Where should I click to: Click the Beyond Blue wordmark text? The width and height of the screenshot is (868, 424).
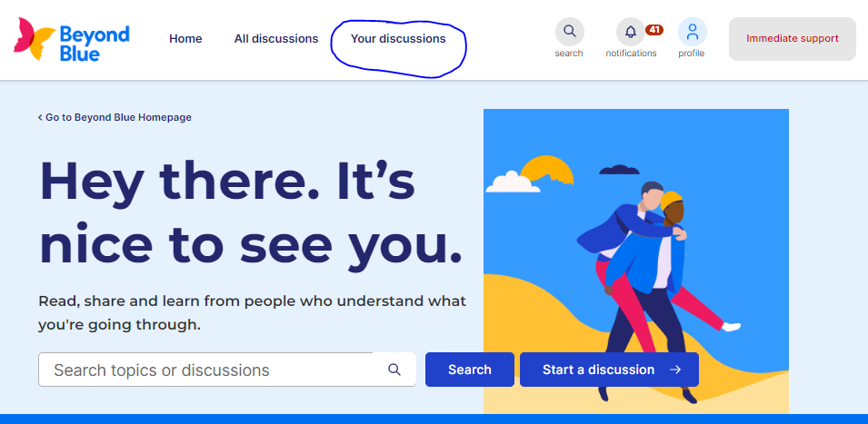point(95,43)
